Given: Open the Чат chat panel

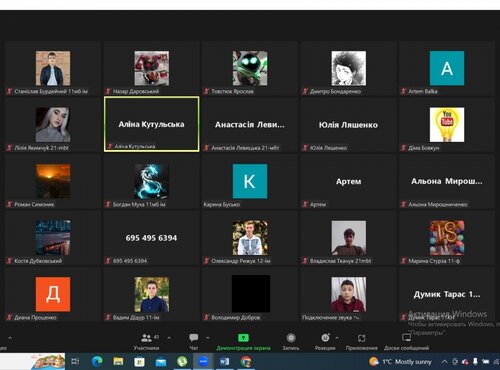Looking at the screenshot, I should (194, 341).
